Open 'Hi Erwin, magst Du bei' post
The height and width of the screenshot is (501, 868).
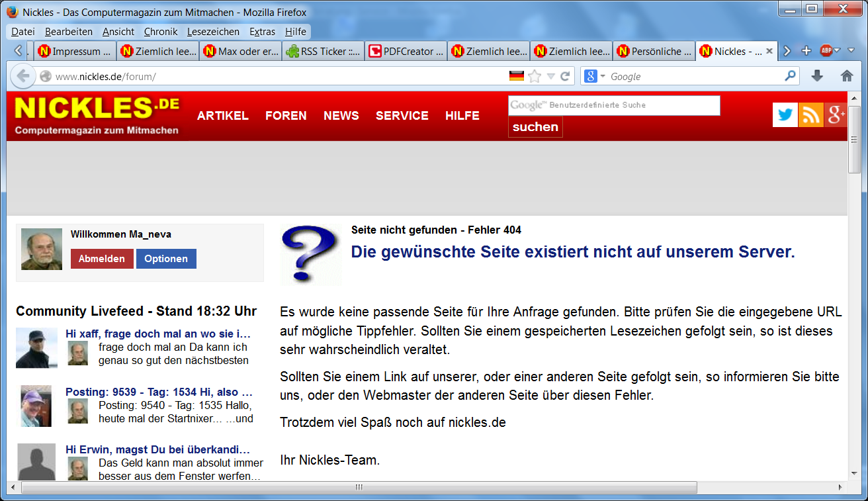[158, 449]
